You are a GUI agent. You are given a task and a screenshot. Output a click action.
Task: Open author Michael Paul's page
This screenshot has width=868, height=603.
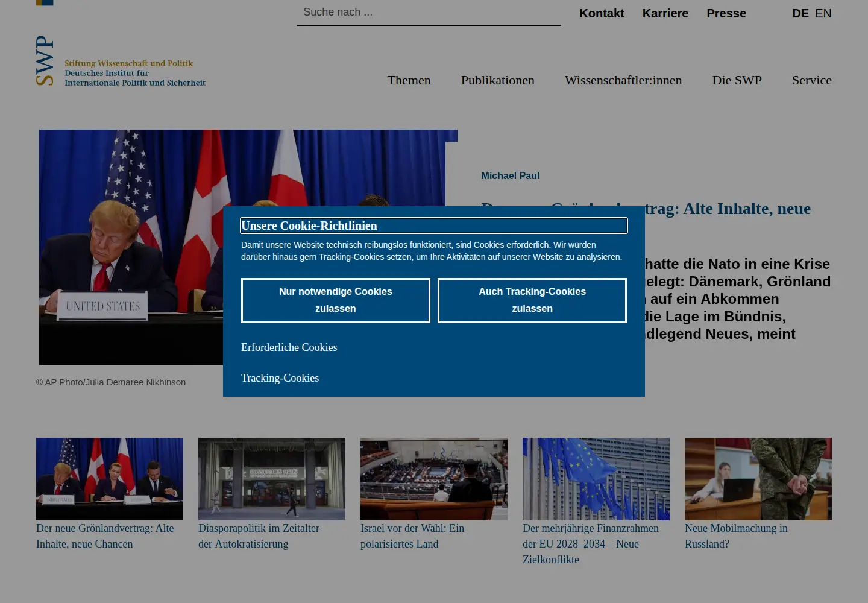[x=510, y=175]
